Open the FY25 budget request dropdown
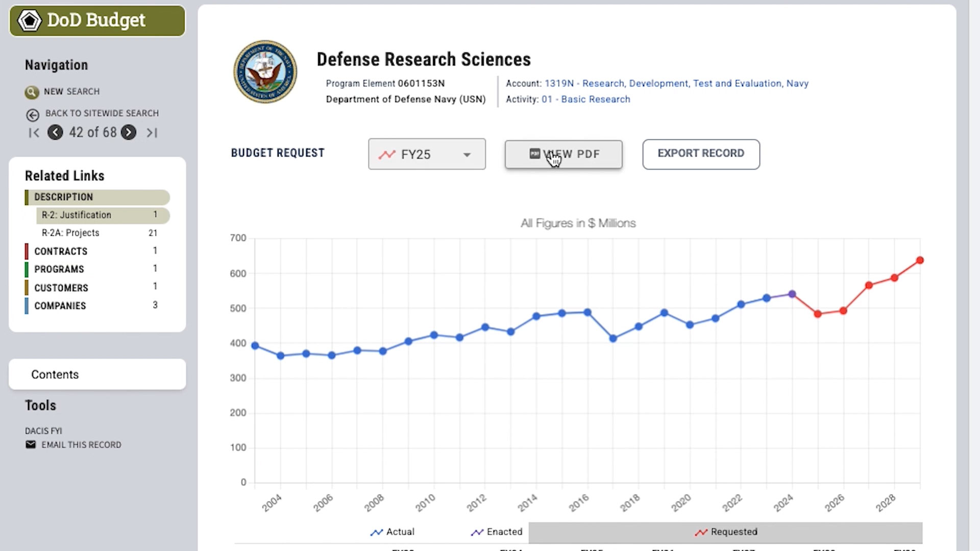This screenshot has height=551, width=980. coord(427,154)
